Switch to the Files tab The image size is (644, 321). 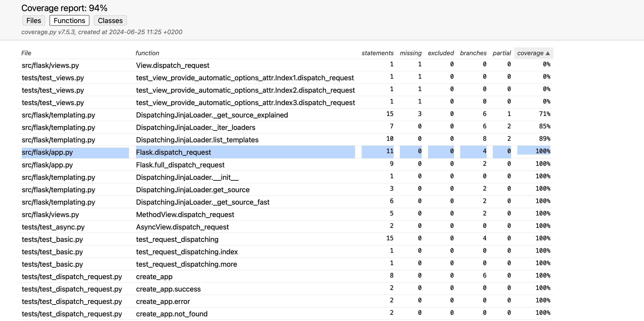34,20
